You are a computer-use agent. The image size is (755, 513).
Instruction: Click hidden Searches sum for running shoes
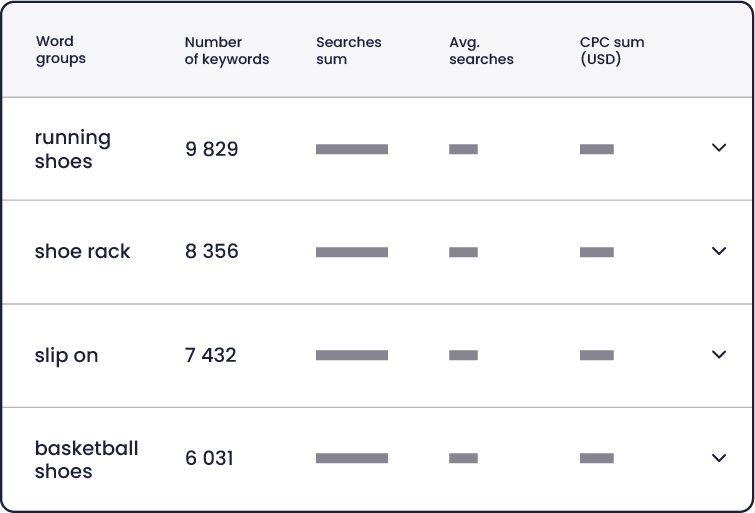352,149
